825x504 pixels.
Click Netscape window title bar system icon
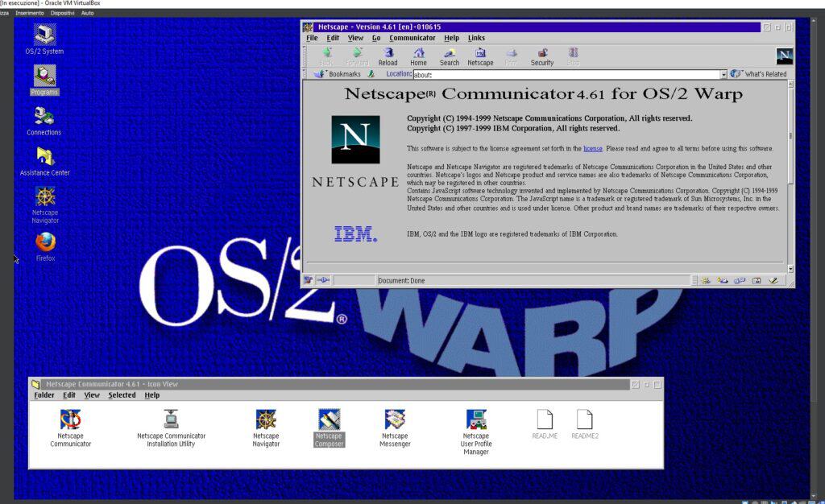tap(309, 27)
